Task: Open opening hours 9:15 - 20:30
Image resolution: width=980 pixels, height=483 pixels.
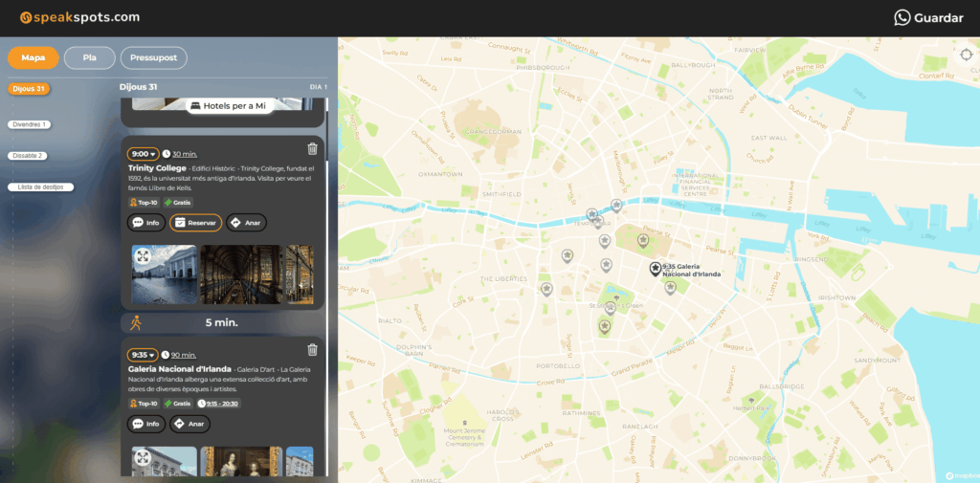Action: (x=219, y=404)
